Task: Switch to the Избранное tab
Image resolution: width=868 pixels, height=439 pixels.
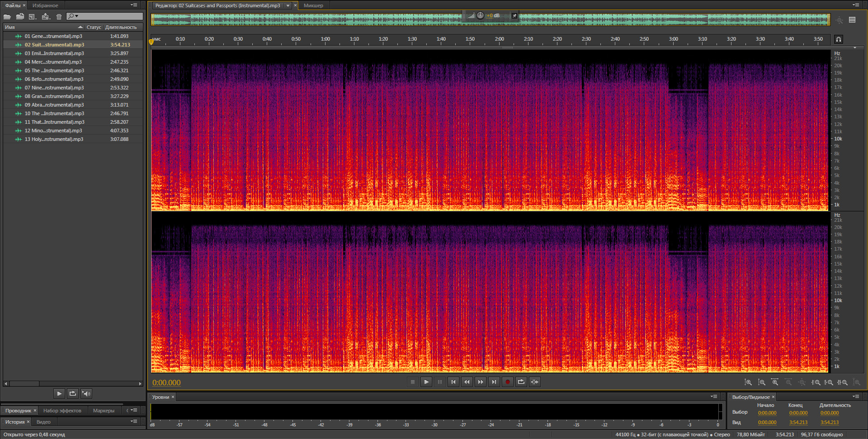Action: [45, 5]
